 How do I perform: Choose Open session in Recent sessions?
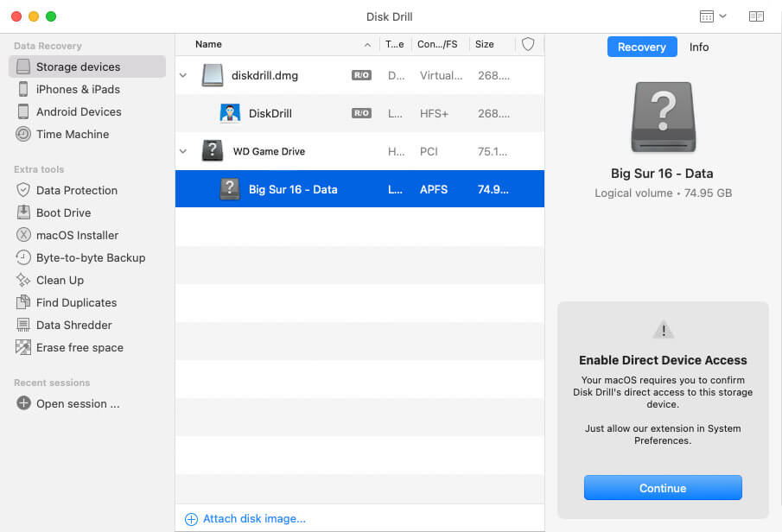[x=78, y=403]
